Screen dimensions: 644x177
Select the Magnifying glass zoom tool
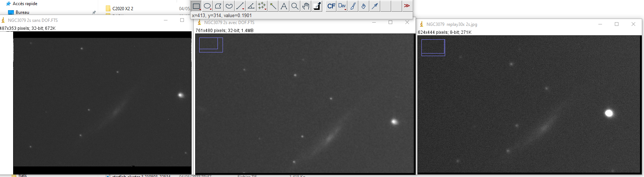pyautogui.click(x=295, y=6)
